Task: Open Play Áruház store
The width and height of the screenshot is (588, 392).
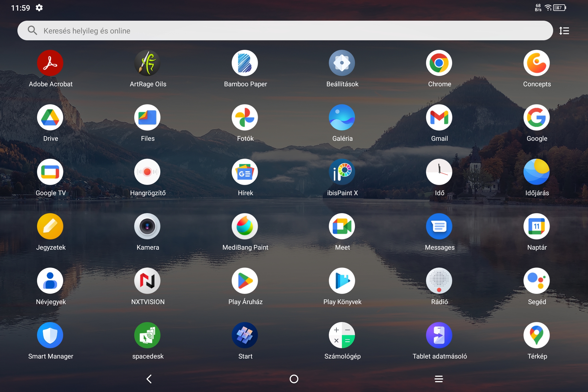Action: click(245, 281)
